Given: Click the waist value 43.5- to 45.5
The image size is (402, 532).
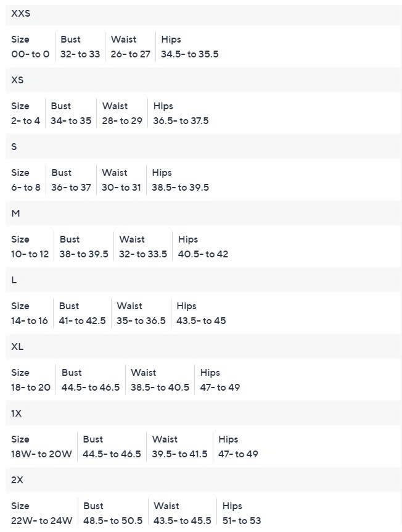Looking at the screenshot, I should 183,521.
